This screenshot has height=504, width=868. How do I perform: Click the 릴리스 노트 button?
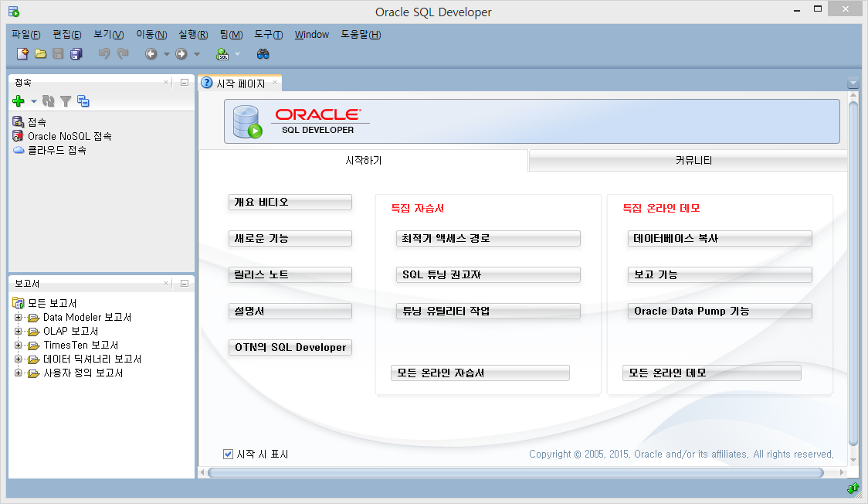click(x=290, y=274)
